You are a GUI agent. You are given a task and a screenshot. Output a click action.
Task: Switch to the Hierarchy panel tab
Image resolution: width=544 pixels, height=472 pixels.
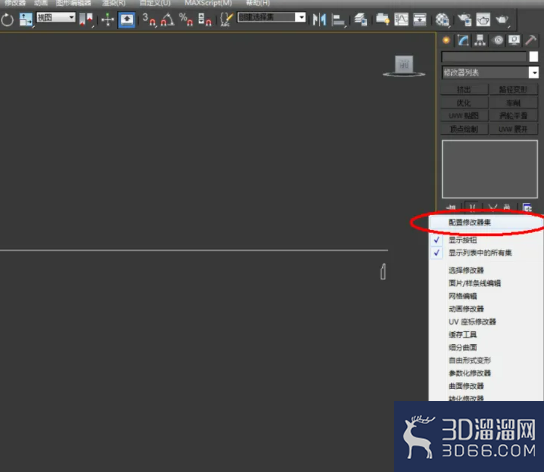coord(480,41)
